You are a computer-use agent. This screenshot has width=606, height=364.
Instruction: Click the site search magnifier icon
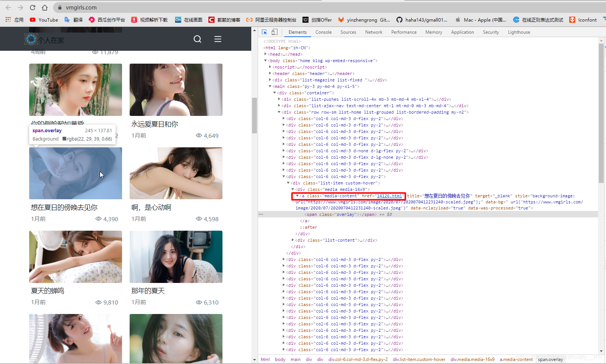[197, 39]
